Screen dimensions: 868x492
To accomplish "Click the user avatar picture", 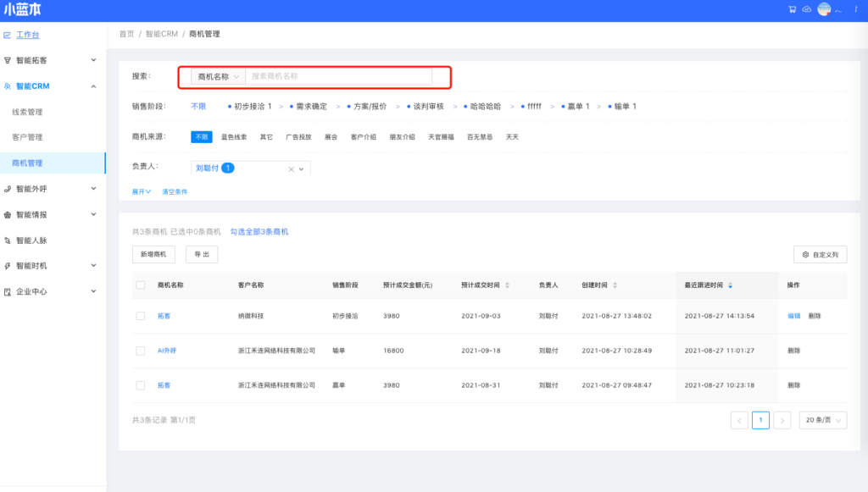I will [824, 10].
